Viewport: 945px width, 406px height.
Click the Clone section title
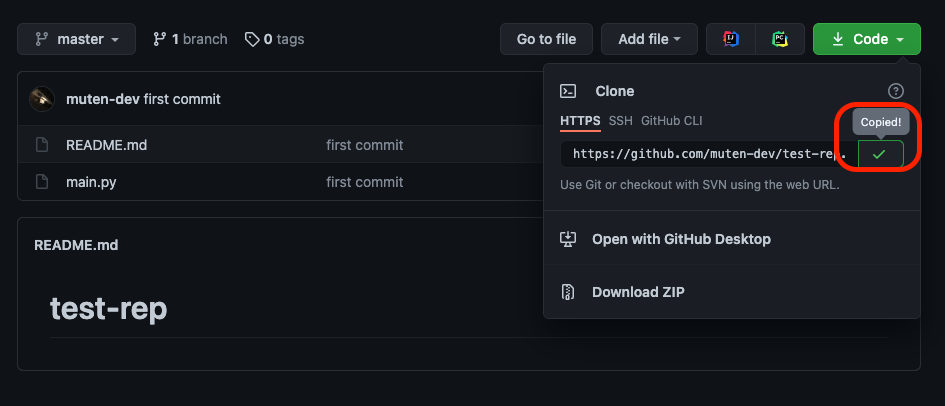point(615,91)
